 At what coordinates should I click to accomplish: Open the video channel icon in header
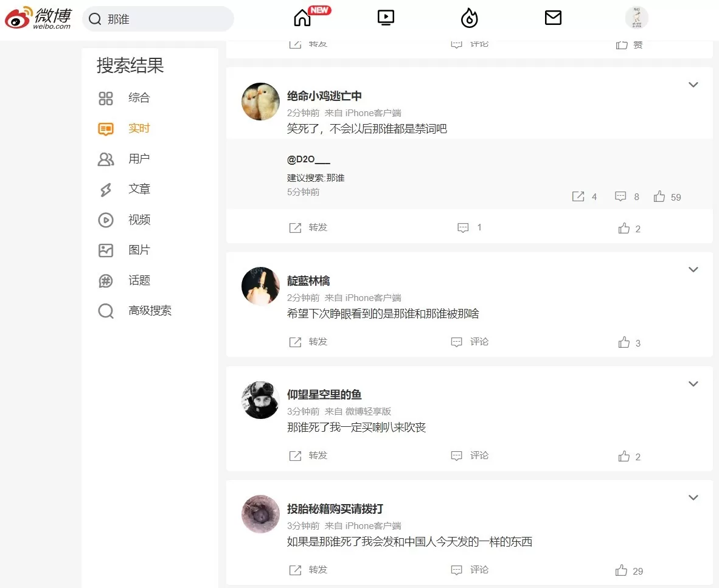tap(386, 18)
